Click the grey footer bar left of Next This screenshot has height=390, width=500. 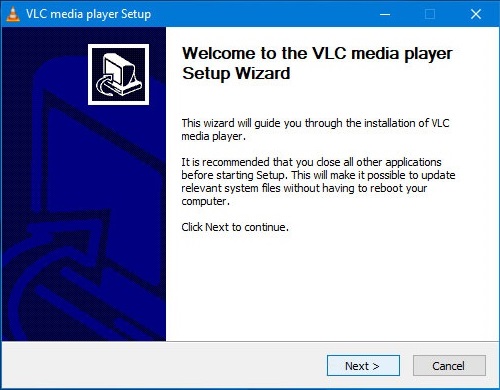[163, 366]
